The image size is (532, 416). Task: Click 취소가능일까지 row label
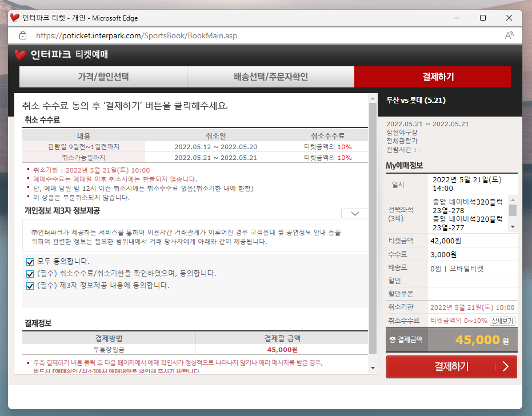[83, 158]
